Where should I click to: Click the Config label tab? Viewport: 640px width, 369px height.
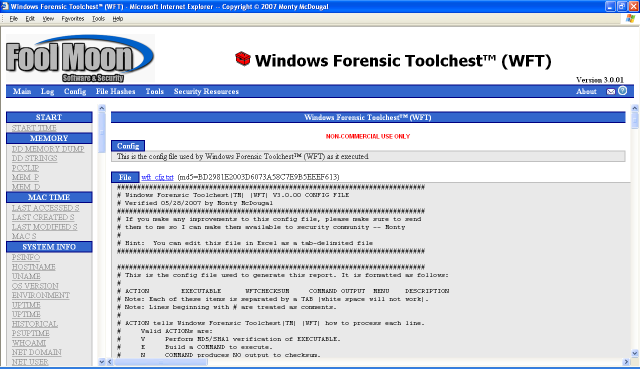coord(128,146)
